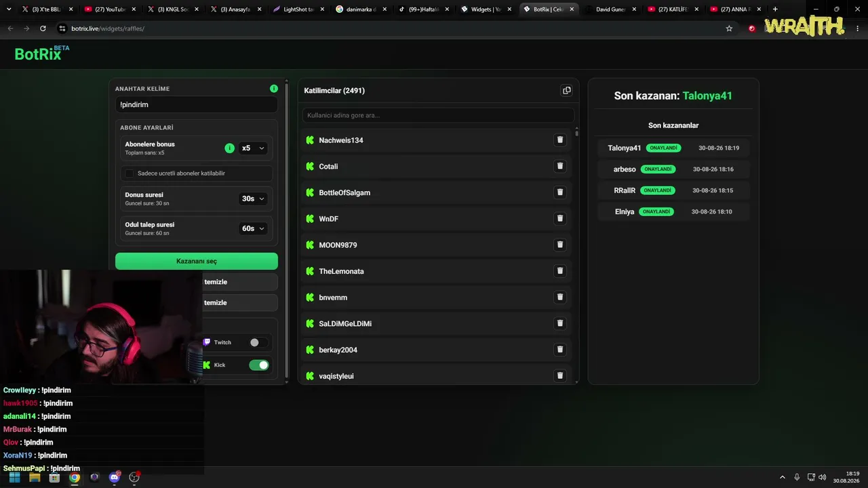Open File Explorer from the taskbar
Screen dimensions: 868x488
(x=35, y=477)
